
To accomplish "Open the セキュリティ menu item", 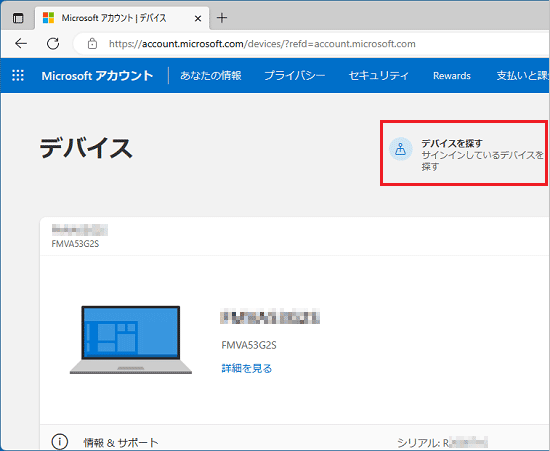I will coord(378,76).
